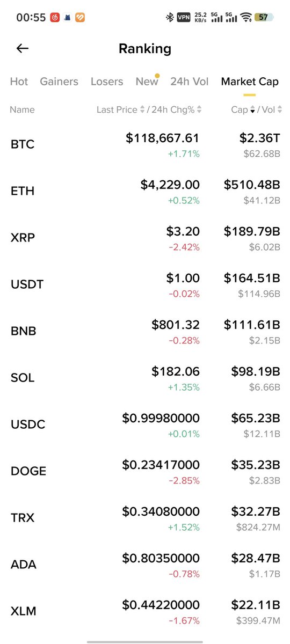Tap the Wi-Fi signal icon
Image resolution: width=290 pixels, height=644 pixels.
pyautogui.click(x=247, y=17)
